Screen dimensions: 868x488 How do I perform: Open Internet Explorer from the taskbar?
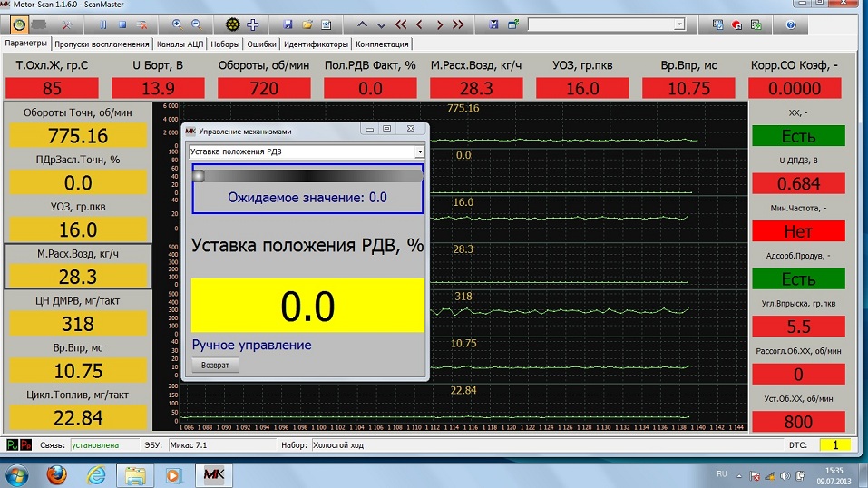click(96, 475)
